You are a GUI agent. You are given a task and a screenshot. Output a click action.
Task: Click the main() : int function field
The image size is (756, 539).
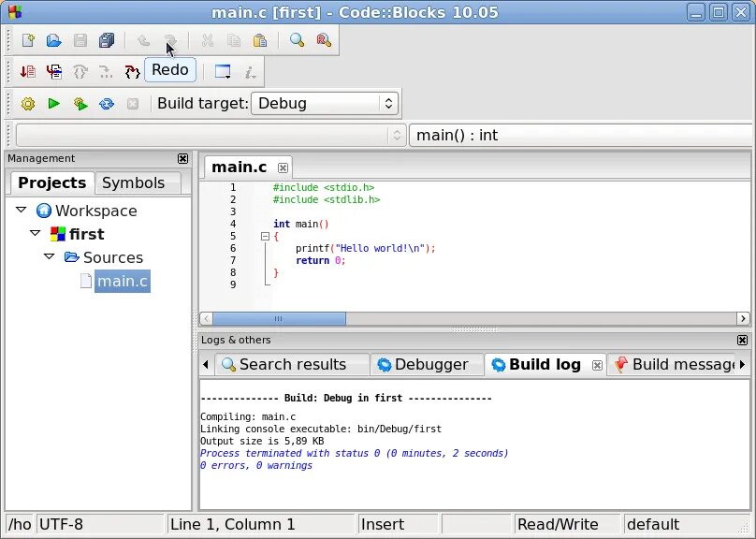[582, 135]
